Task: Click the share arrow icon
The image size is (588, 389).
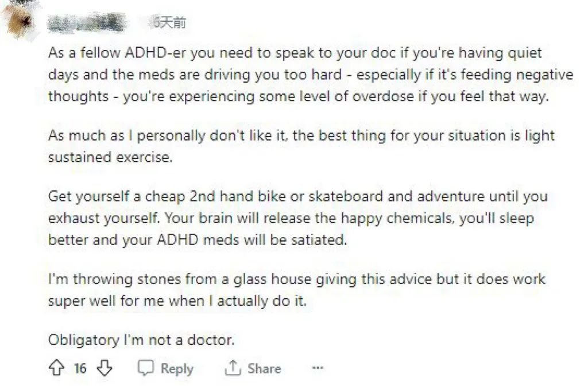Action: coord(233,368)
